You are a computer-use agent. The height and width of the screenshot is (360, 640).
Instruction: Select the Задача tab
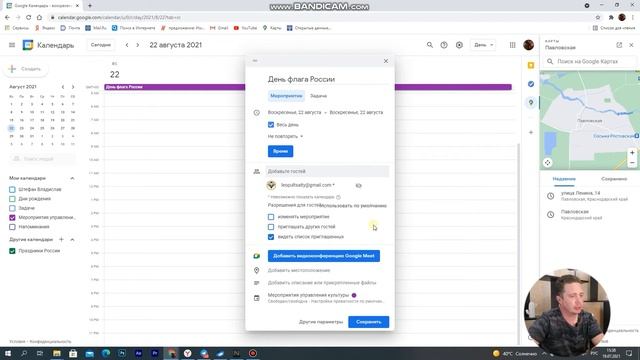point(318,96)
